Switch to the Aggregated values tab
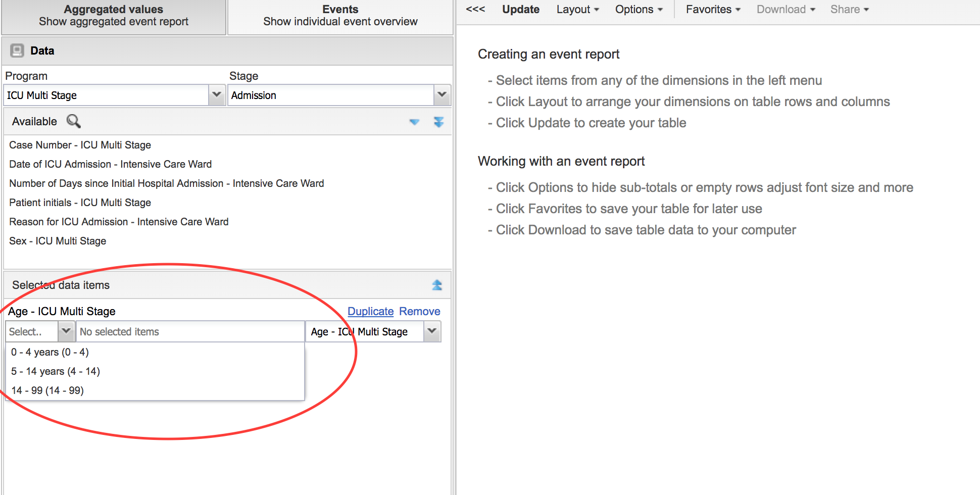Viewport: 980px width, 495px height. coord(114,16)
